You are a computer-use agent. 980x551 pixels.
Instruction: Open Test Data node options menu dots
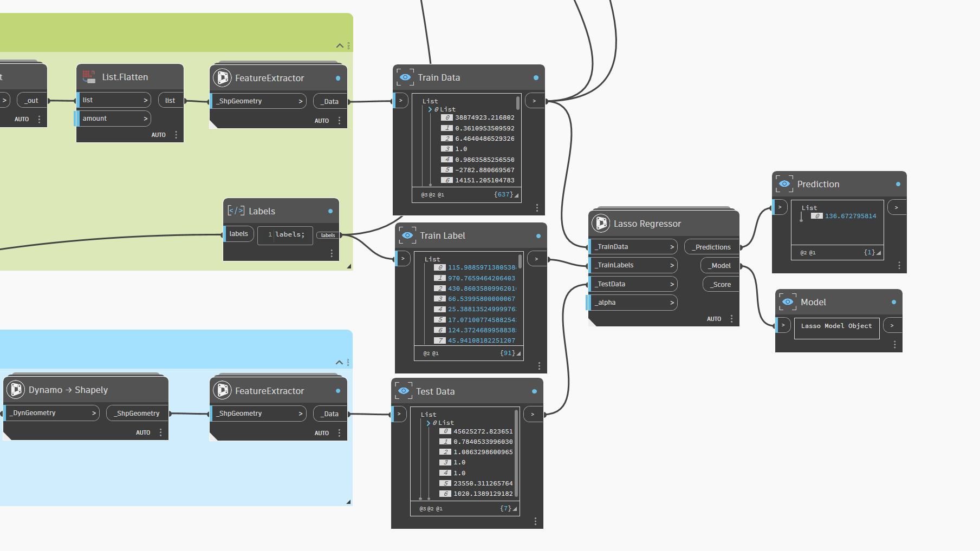pyautogui.click(x=535, y=521)
